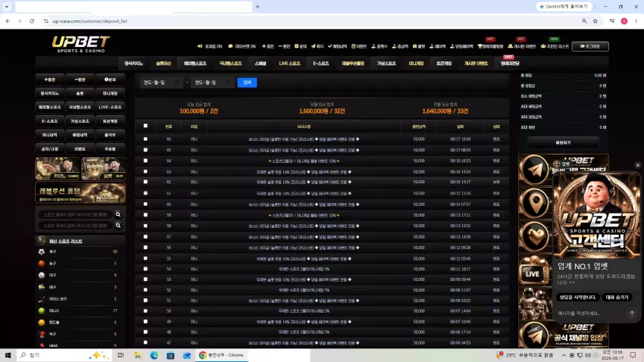Click the chat send arrow icon
Screen dimensions: 644x362
pyautogui.click(x=632, y=314)
